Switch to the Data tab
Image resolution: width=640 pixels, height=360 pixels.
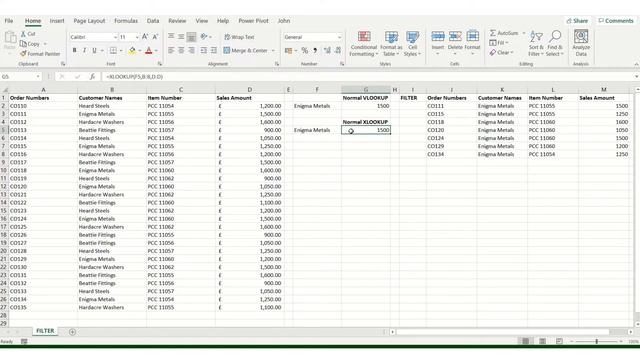tap(153, 21)
